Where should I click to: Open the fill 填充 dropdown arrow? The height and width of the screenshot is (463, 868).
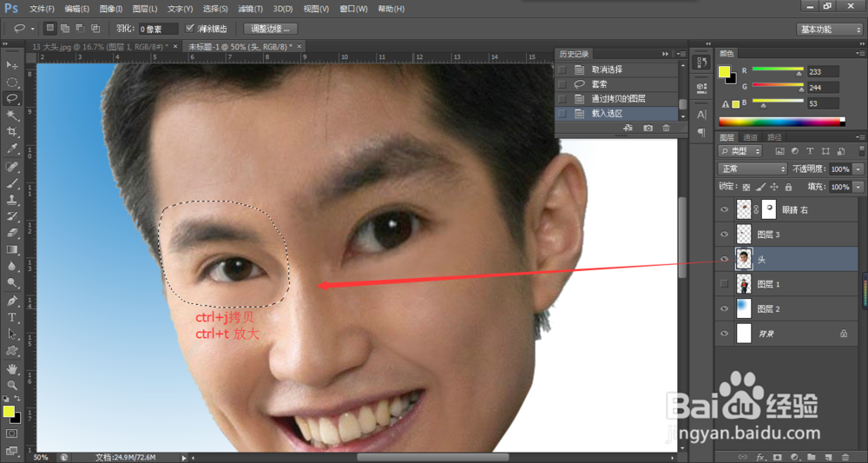click(x=858, y=187)
